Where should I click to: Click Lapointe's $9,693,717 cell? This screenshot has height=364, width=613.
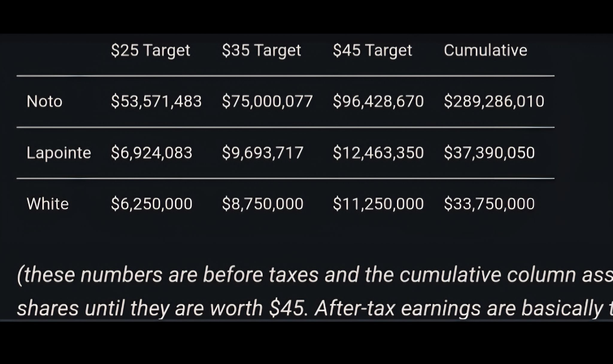click(x=263, y=153)
